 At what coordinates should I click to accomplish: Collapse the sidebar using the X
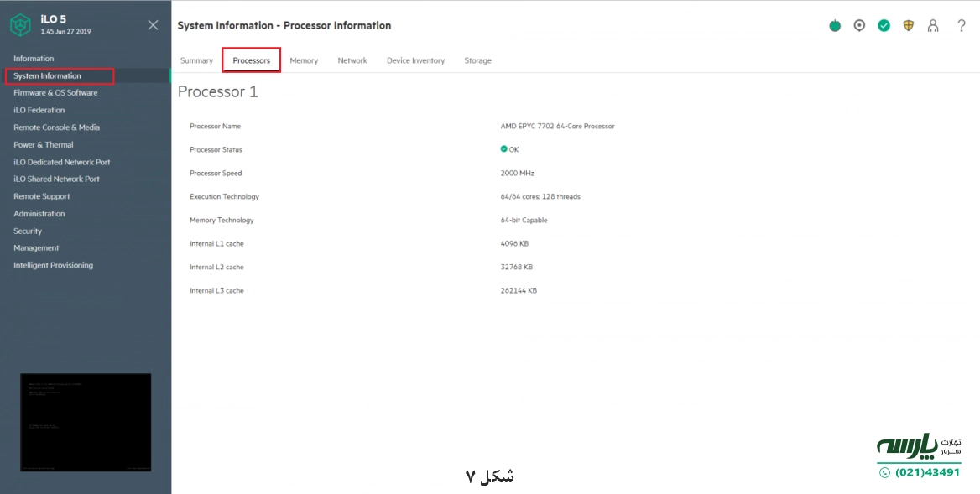153,24
